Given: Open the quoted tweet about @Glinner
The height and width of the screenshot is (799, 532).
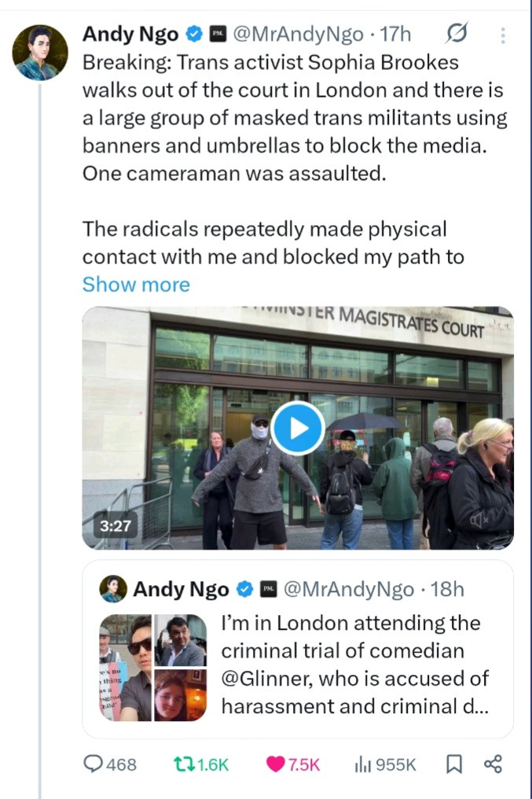Looking at the screenshot, I should [x=354, y=666].
